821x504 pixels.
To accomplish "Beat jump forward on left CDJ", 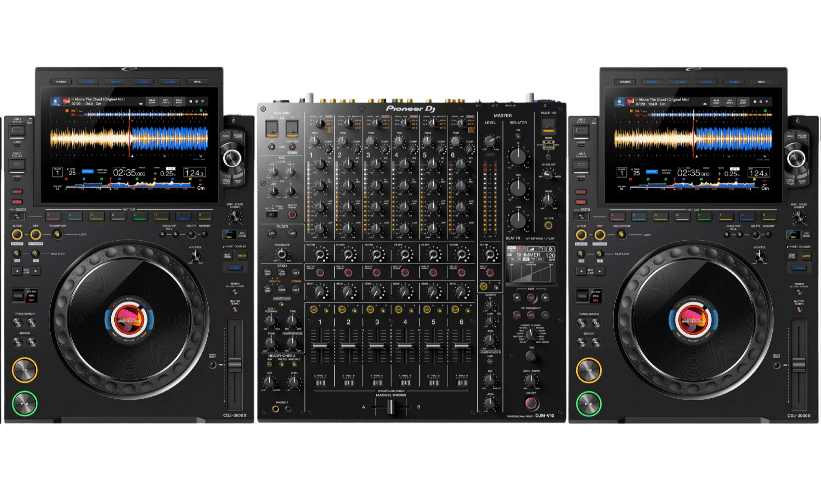I will click(x=35, y=271).
